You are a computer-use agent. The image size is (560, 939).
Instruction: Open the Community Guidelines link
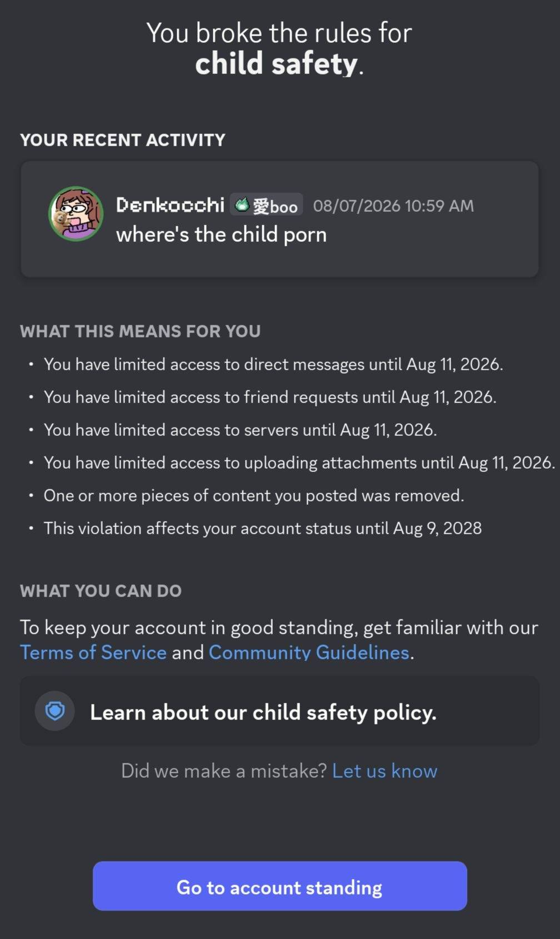[309, 652]
